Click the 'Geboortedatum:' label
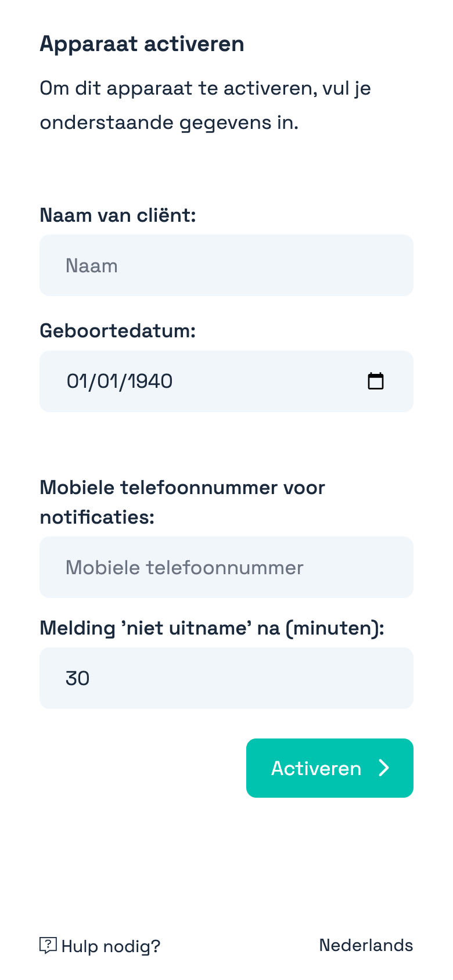Viewport: 453px width, 980px height. (118, 331)
